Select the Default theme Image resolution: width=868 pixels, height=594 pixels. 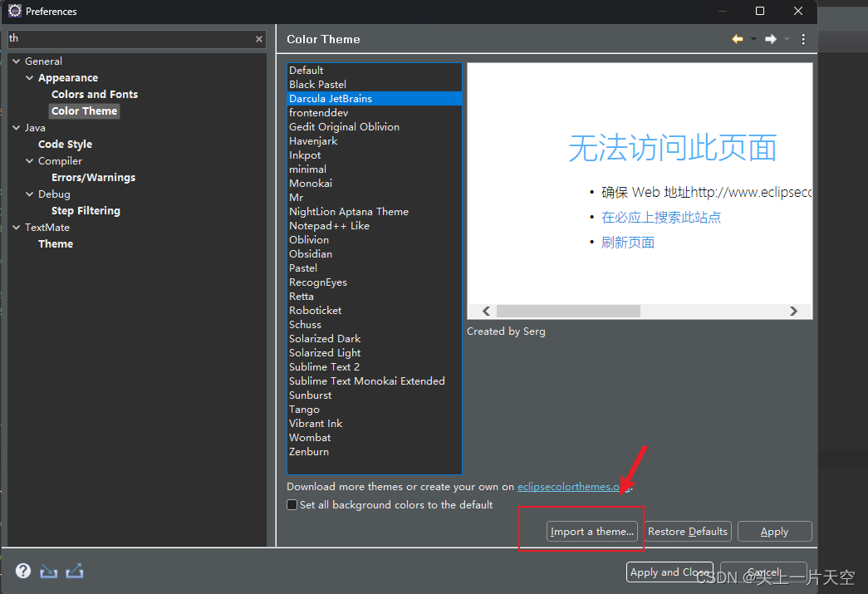pyautogui.click(x=375, y=71)
